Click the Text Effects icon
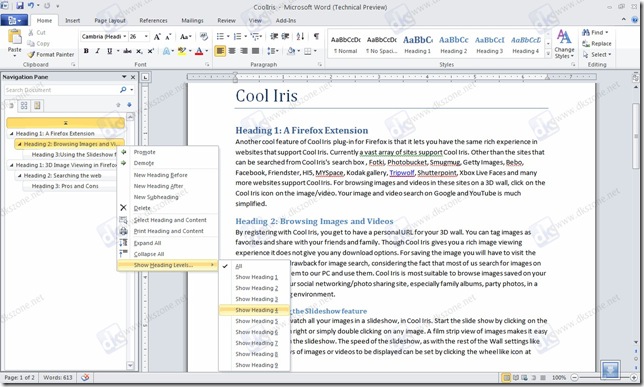Image resolution: width=644 pixels, height=387 pixels. coord(166,51)
